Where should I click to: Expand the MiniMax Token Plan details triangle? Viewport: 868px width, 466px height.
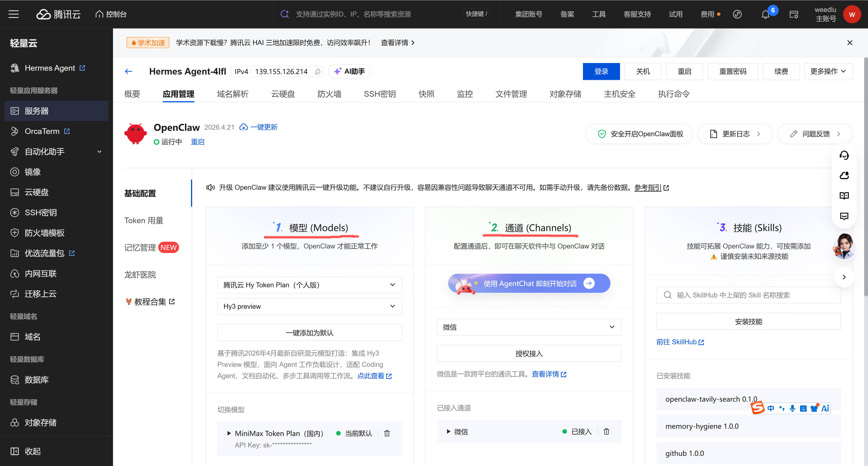[229, 433]
